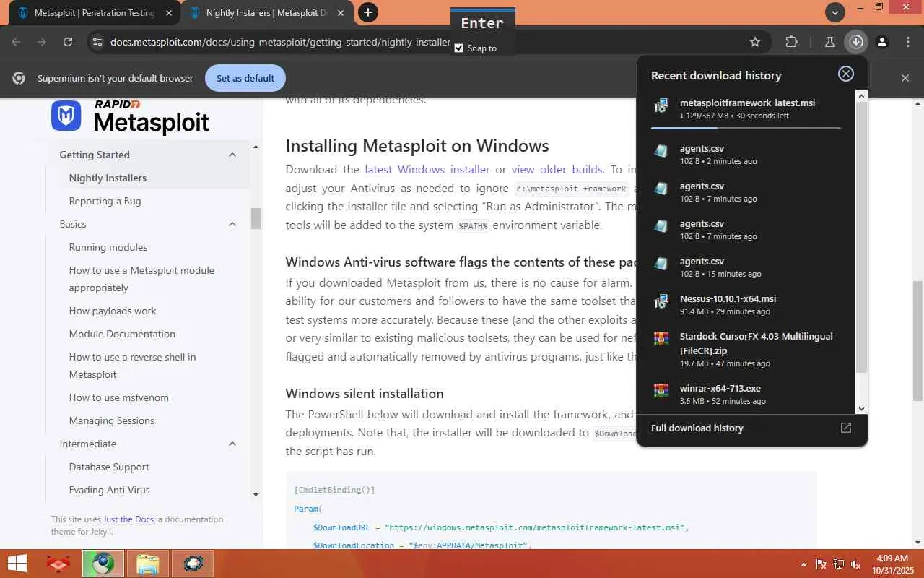Toggle the Snap to checkbox

458,48
